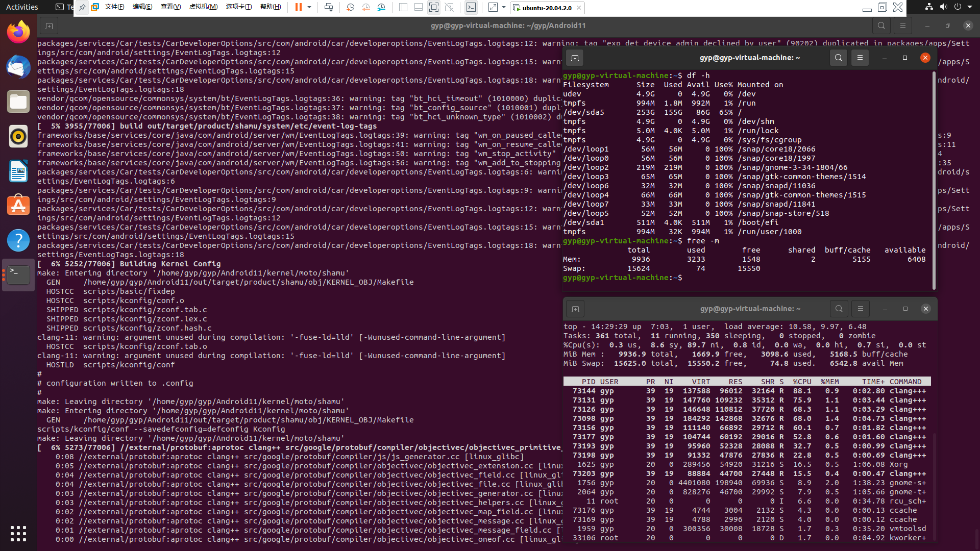Click the send Ctrl+Alt+Del icon

pyautogui.click(x=329, y=7)
